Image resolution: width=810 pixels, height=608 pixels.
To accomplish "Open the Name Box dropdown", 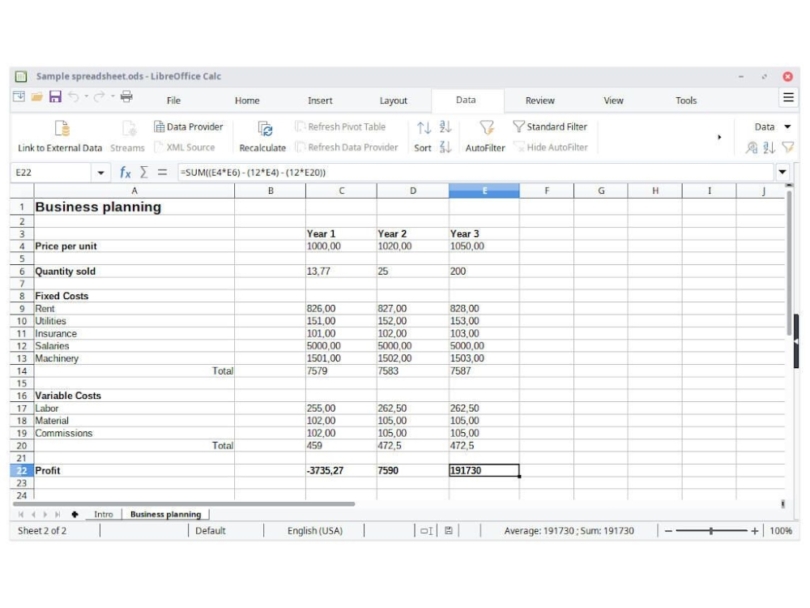I will tap(99, 171).
